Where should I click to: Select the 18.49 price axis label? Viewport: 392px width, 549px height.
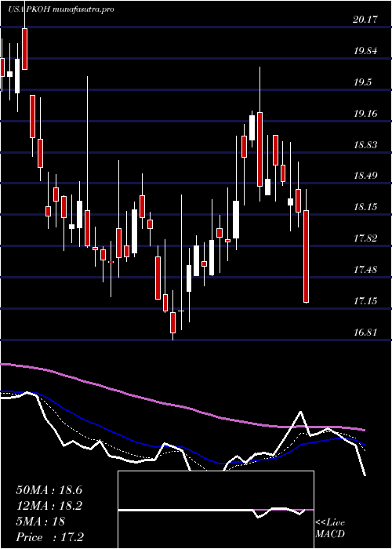[365, 176]
